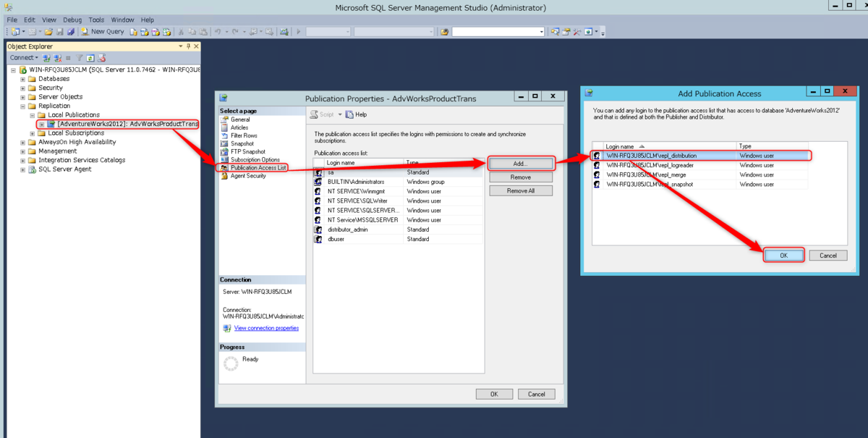This screenshot has height=438, width=868.
Task: Click Cancel in Publication Properties dialog
Action: point(537,395)
